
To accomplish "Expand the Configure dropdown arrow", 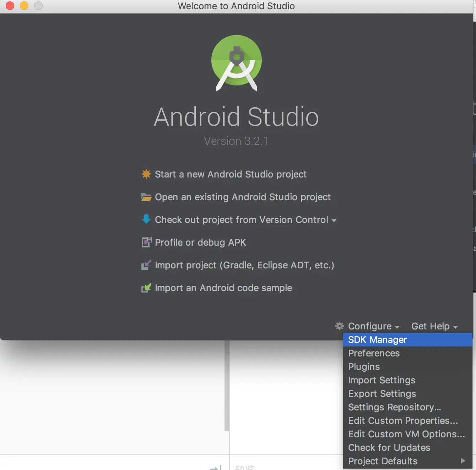I will (397, 327).
